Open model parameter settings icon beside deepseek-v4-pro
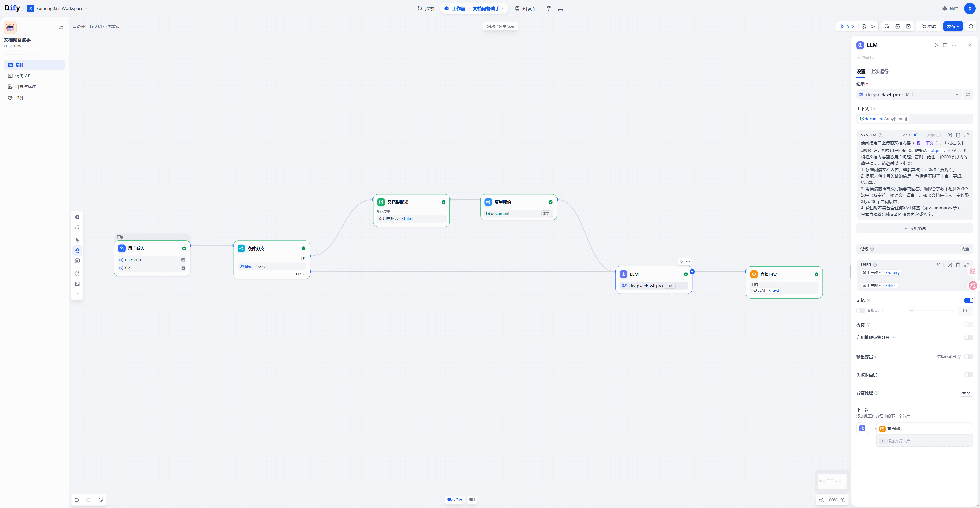This screenshot has width=980, height=508. click(x=968, y=94)
